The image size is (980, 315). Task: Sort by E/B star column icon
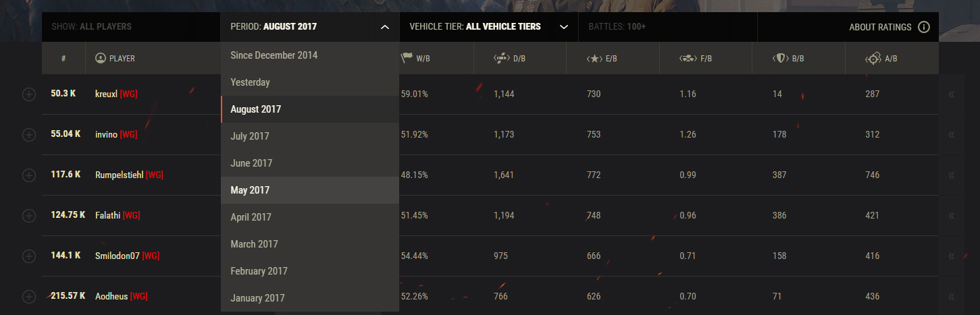[x=594, y=59]
